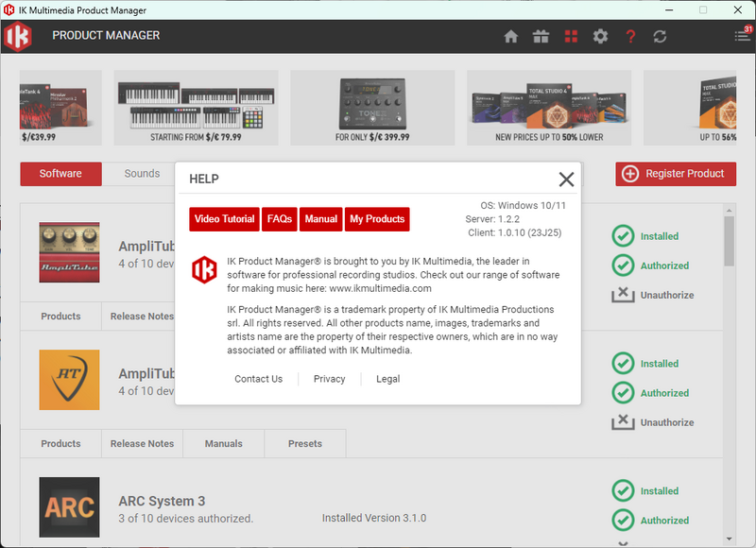The width and height of the screenshot is (756, 548).
Task: Click the scrollbar up arrow of product list
Action: click(x=729, y=210)
